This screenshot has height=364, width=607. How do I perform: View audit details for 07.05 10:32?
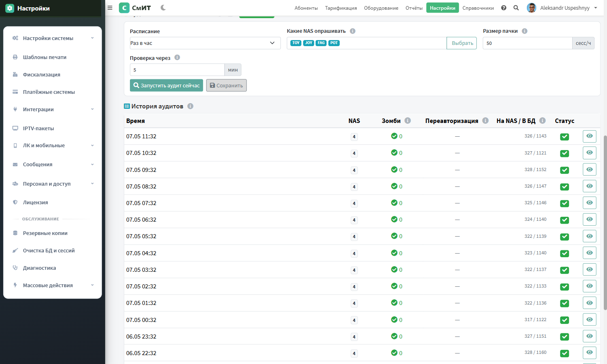click(x=590, y=153)
